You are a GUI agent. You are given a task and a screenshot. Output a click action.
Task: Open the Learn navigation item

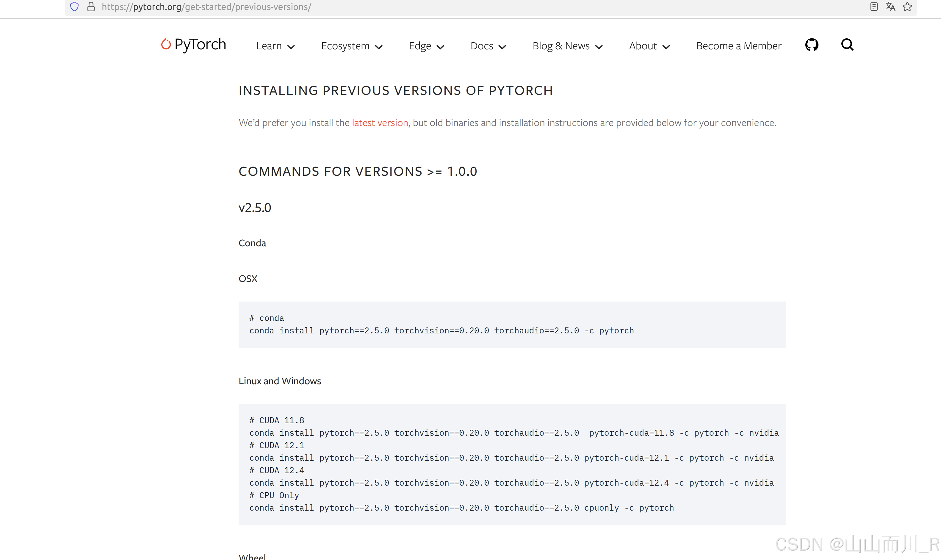pos(269,46)
